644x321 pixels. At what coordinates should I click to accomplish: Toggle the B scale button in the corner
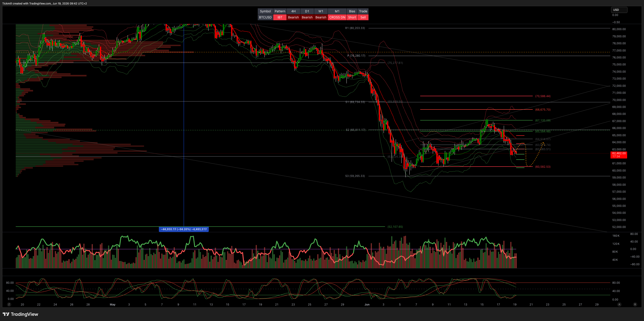pyautogui.click(x=635, y=304)
